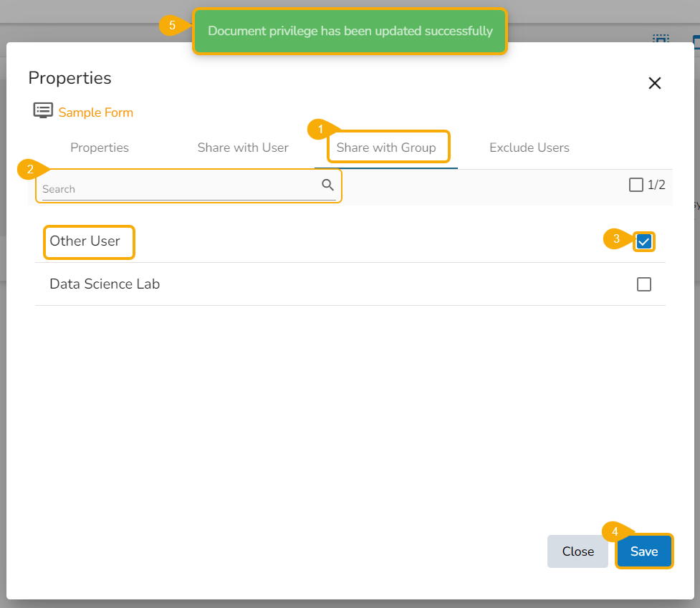700x608 pixels.
Task: Click the orange step 4 callout badge
Action: click(615, 531)
